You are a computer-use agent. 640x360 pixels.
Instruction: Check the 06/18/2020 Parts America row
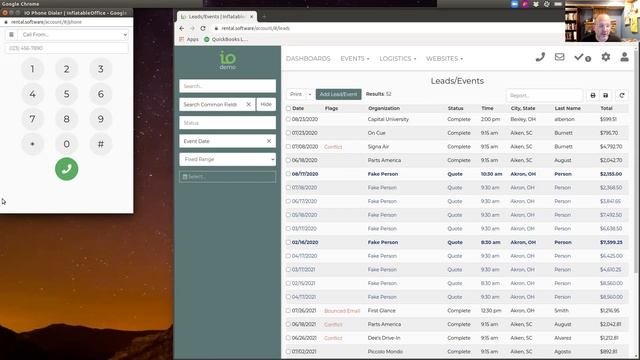[289, 160]
